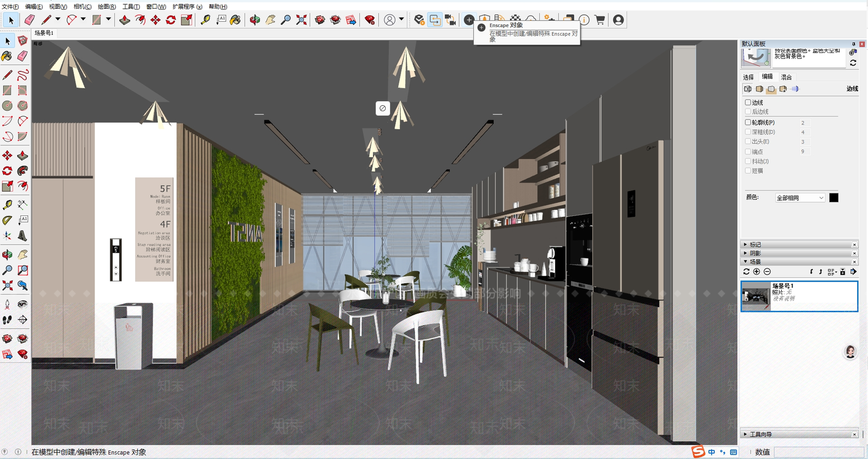868x459 pixels.
Task: Select the Eraser tool in top toolbar
Action: pyautogui.click(x=29, y=20)
